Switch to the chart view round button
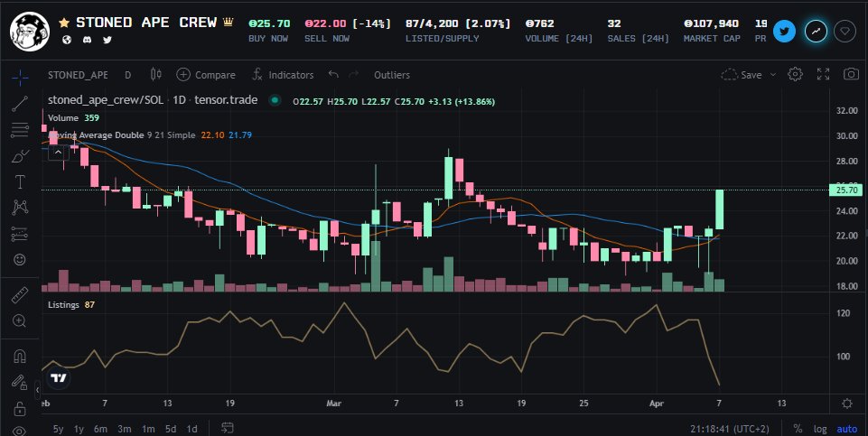 816,32
